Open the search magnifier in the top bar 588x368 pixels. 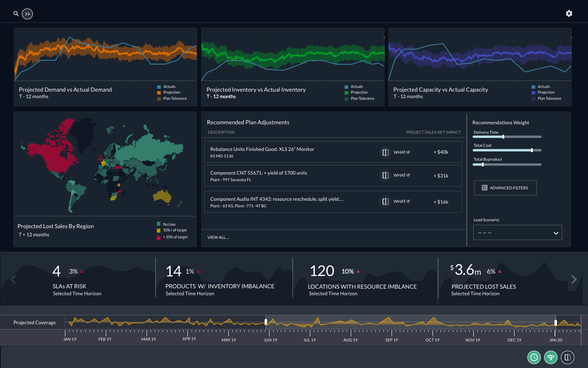16,13
